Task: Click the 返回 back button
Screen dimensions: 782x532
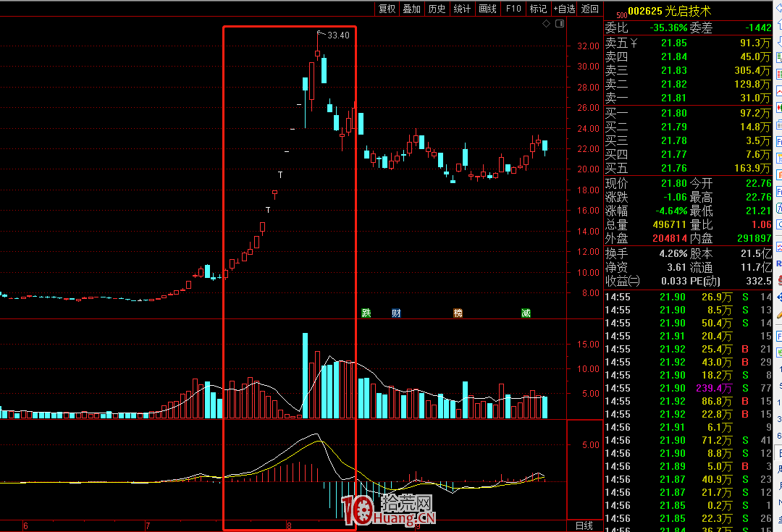Action: [x=590, y=9]
